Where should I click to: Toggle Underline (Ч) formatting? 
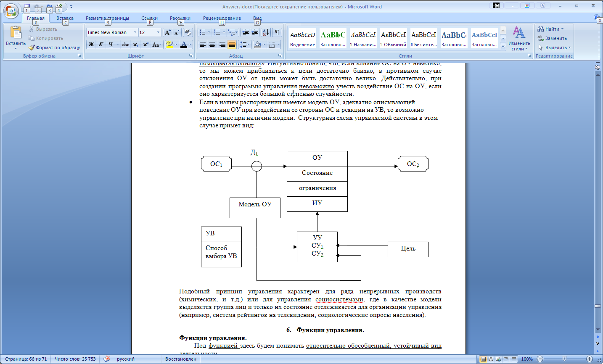click(111, 45)
